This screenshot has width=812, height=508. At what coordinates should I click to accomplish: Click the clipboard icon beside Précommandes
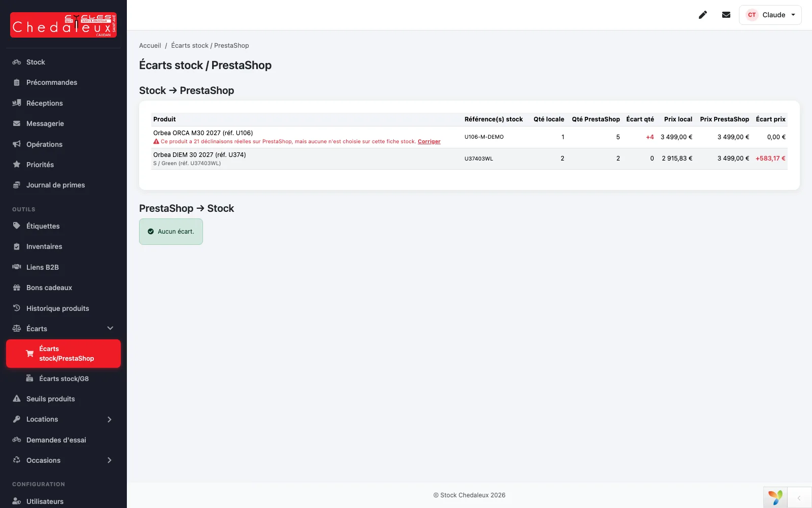[17, 82]
